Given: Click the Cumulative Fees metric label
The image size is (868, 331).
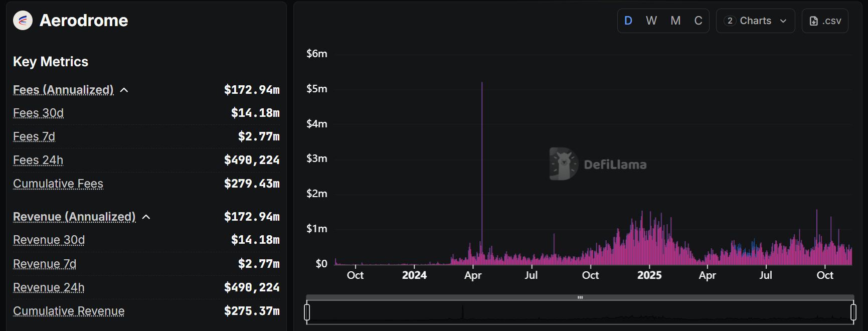Looking at the screenshot, I should pyautogui.click(x=58, y=184).
